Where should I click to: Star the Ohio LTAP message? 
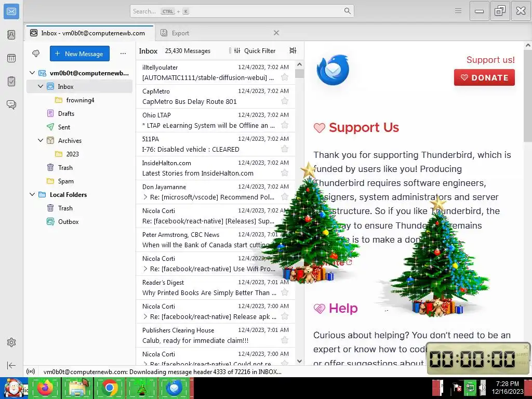(285, 125)
